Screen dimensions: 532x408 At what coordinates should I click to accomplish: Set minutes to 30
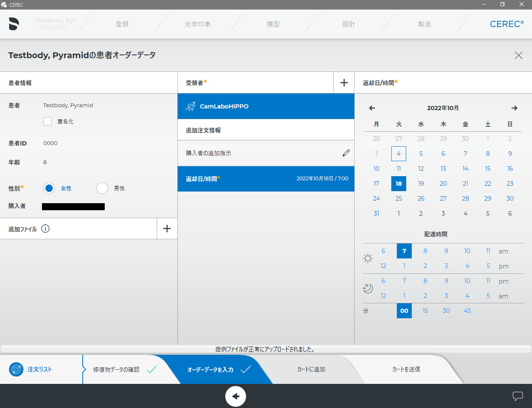coord(446,311)
